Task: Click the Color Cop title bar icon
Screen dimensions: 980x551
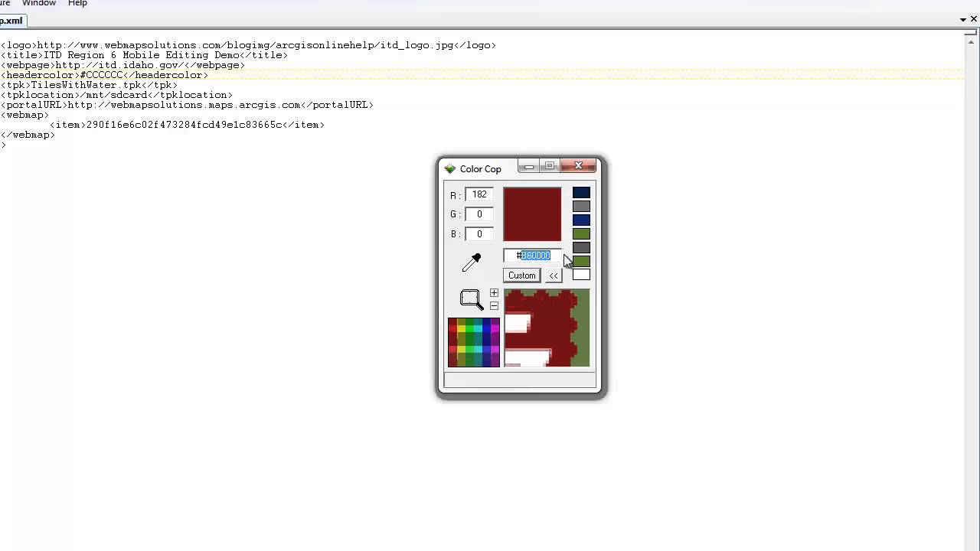Action: click(450, 168)
